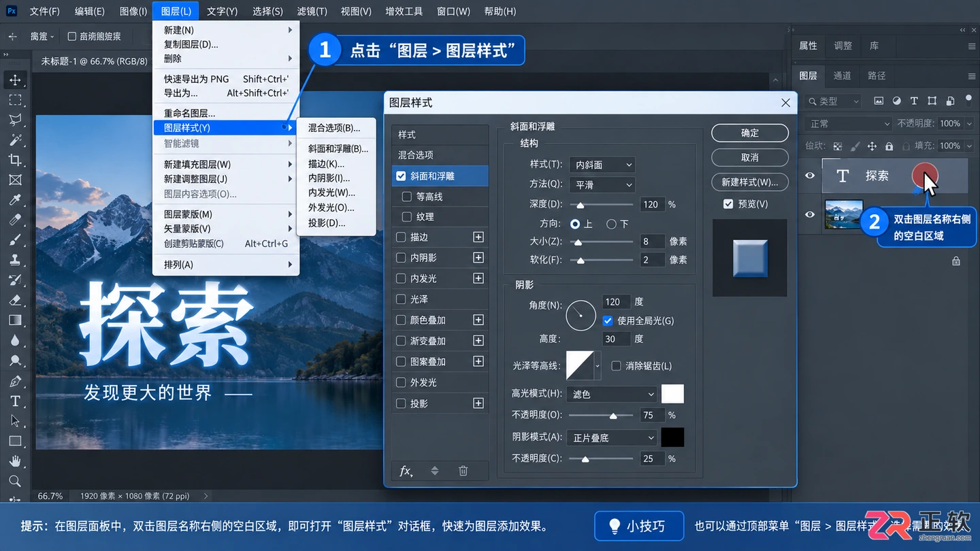Select the 下 direction radio button
980x551 pixels.
(611, 224)
